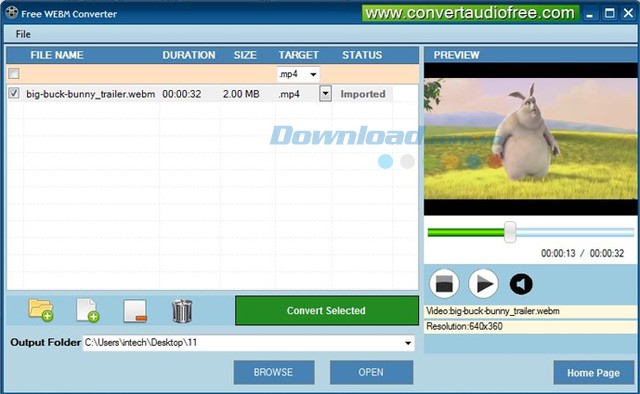Click the STATUS column header

coord(362,55)
